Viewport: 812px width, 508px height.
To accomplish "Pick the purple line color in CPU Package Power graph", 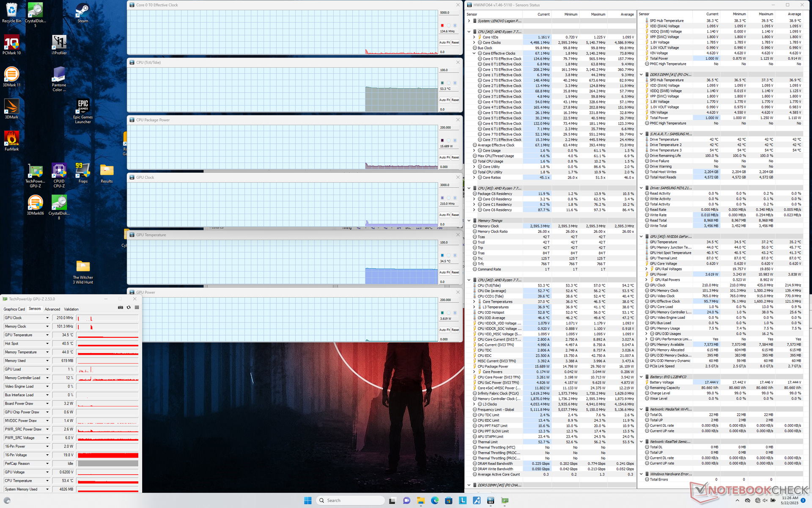I will [x=442, y=140].
